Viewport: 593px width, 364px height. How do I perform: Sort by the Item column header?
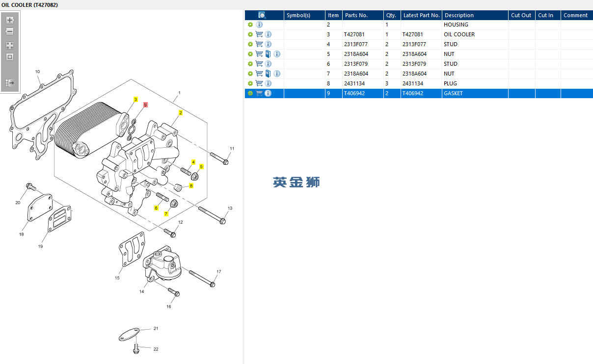(334, 15)
